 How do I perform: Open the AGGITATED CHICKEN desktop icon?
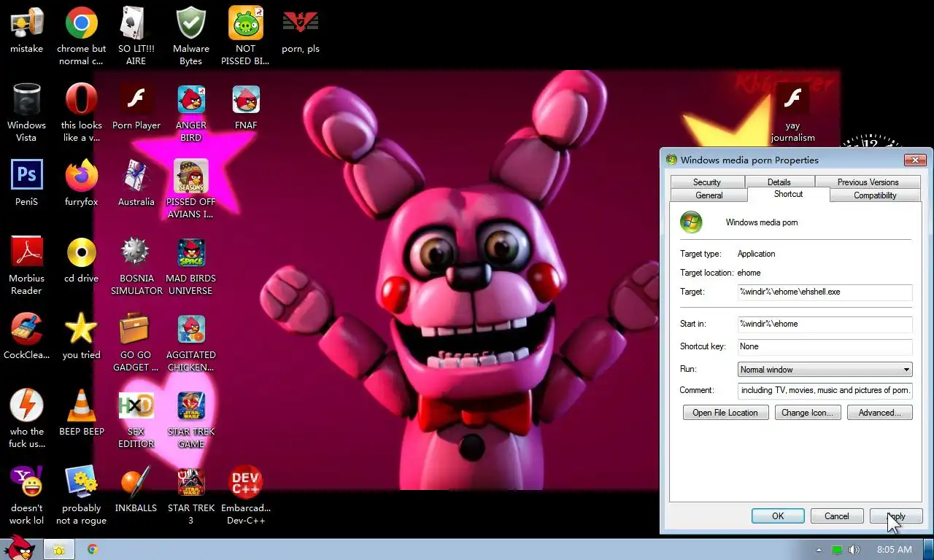[191, 341]
